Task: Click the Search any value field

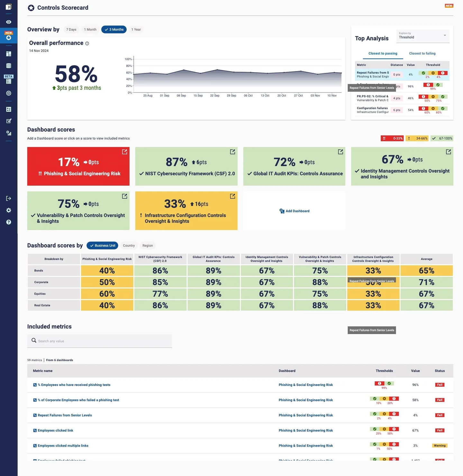Action: tap(100, 341)
